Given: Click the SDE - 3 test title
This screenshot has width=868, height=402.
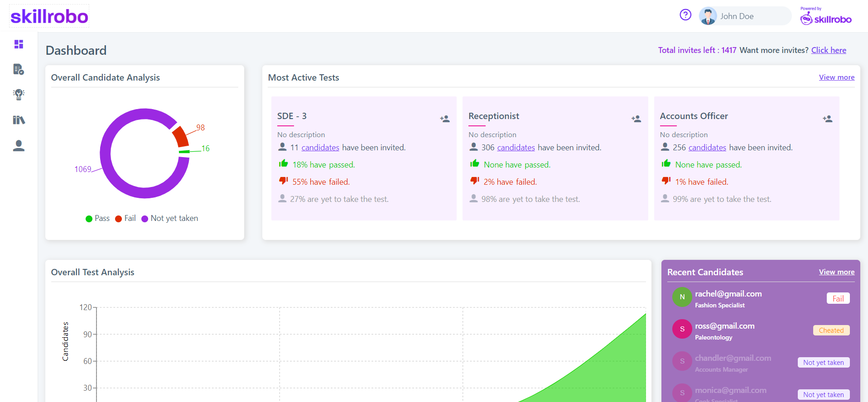Looking at the screenshot, I should pyautogui.click(x=292, y=116).
